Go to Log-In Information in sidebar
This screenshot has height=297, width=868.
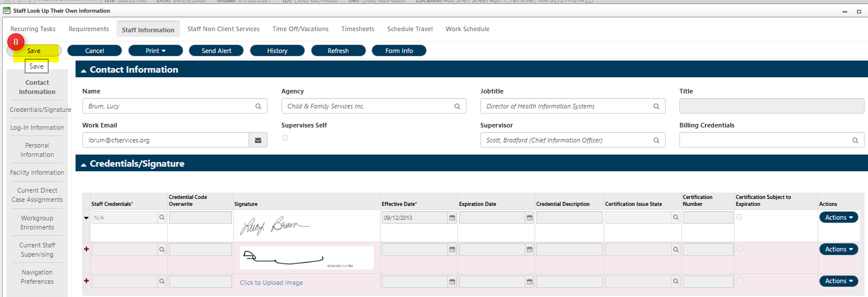pyautogui.click(x=37, y=127)
